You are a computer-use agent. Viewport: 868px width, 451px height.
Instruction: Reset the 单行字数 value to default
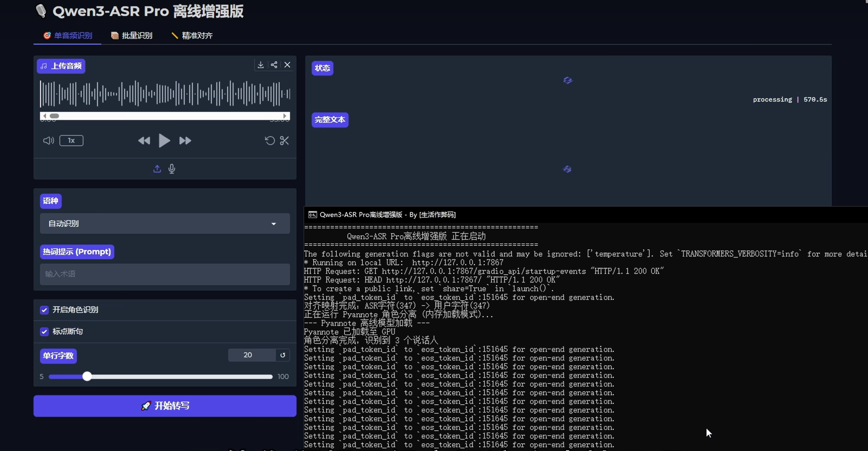(283, 355)
